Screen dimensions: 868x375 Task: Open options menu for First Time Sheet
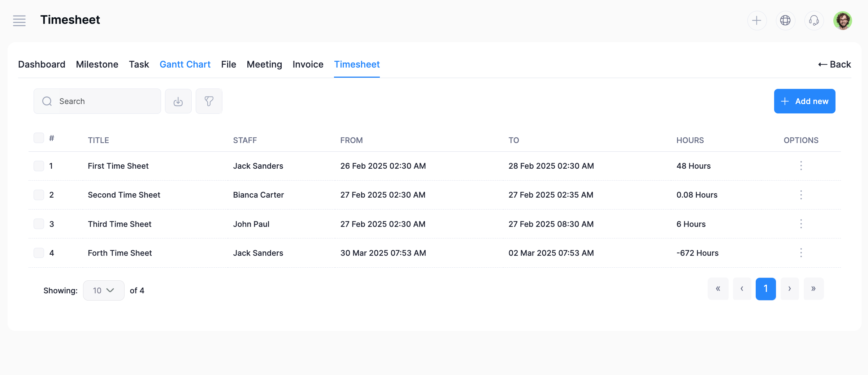(x=801, y=166)
